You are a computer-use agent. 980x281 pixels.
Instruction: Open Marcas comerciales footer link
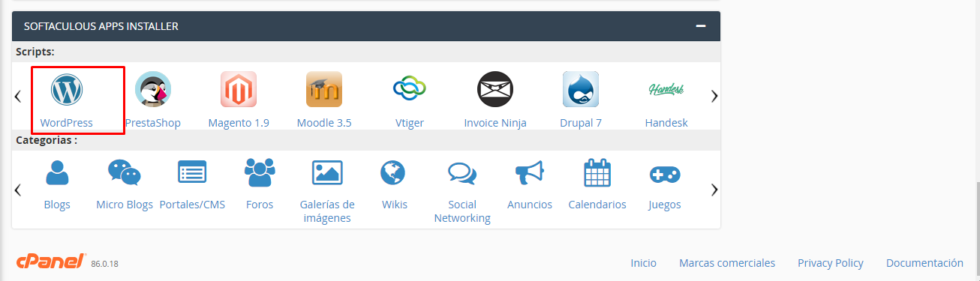[727, 263]
